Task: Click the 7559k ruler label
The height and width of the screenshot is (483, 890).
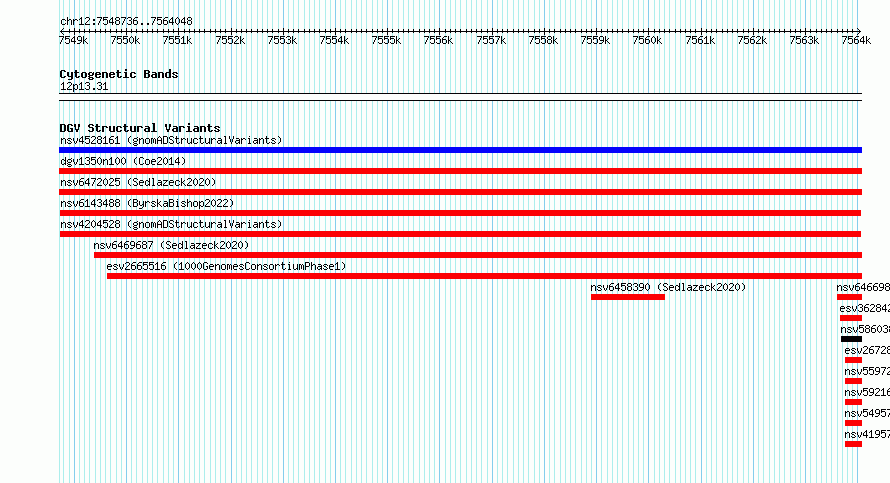Action: pos(595,40)
